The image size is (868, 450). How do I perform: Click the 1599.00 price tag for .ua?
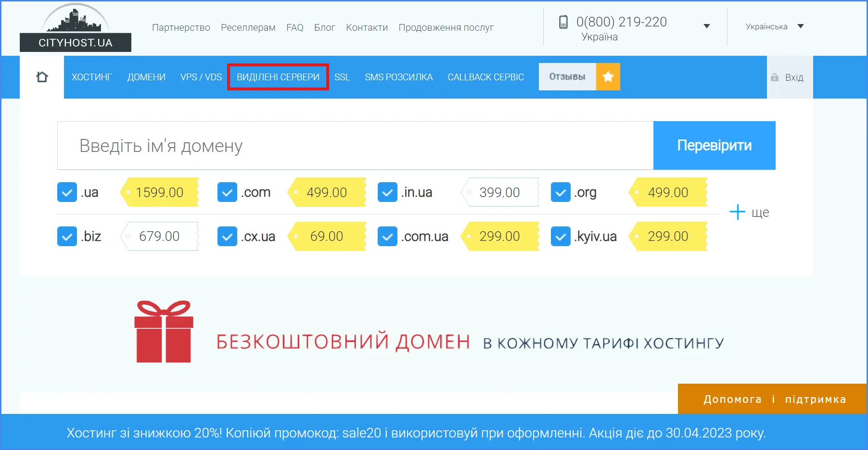[x=159, y=192]
